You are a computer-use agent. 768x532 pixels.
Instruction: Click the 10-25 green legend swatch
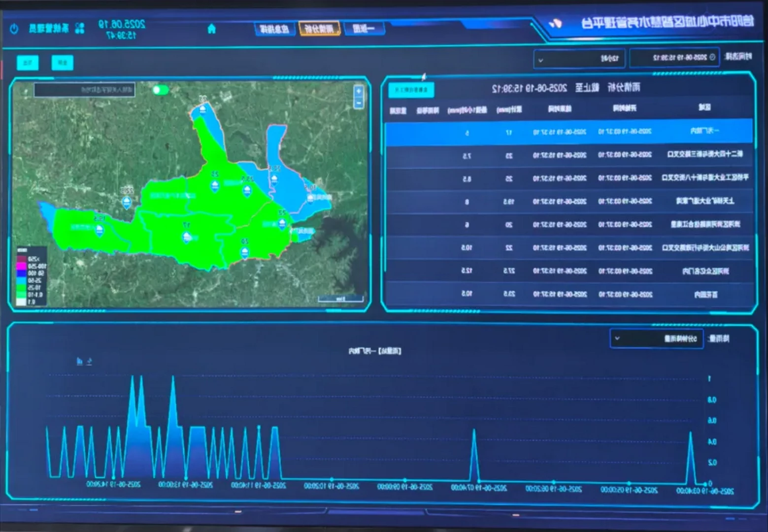click(22, 287)
